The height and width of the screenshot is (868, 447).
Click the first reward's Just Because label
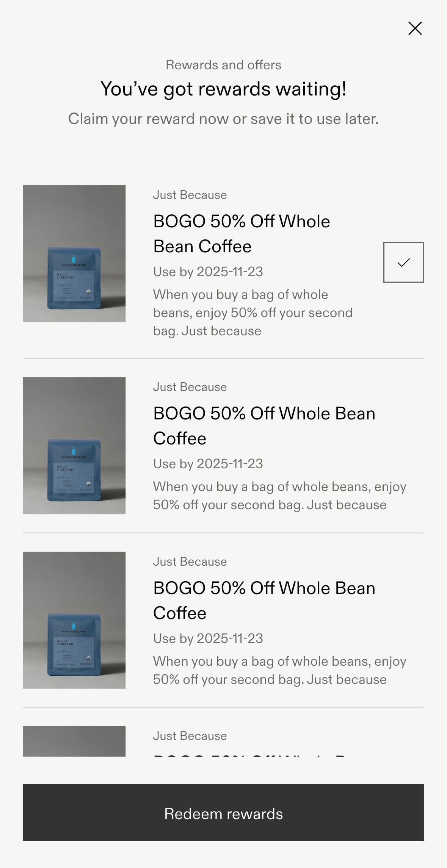click(190, 195)
